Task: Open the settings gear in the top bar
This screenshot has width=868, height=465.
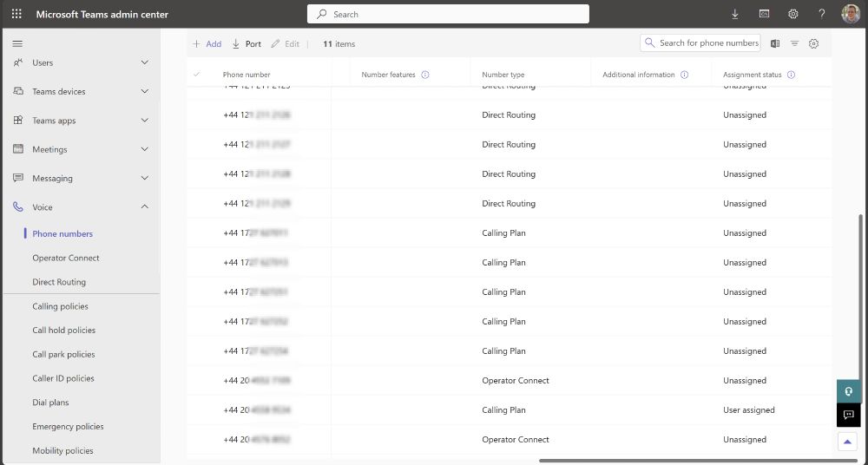Action: tap(793, 15)
